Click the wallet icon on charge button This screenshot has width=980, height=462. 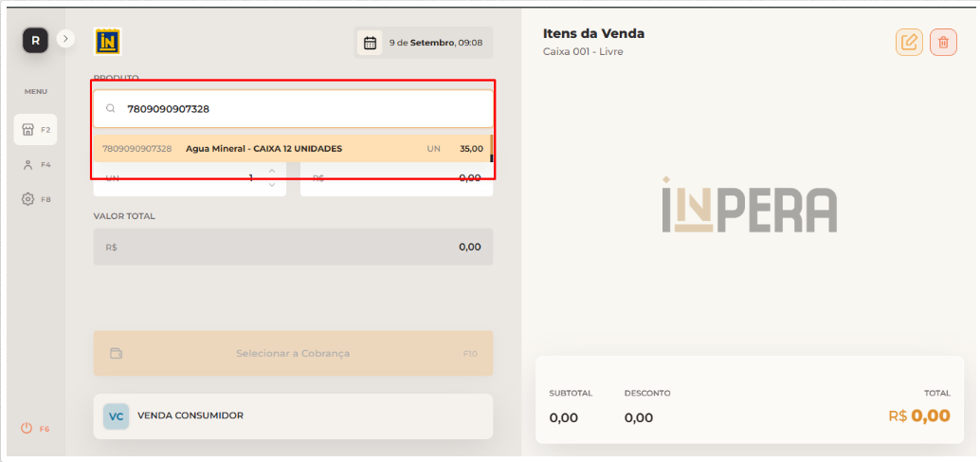pyautogui.click(x=117, y=353)
